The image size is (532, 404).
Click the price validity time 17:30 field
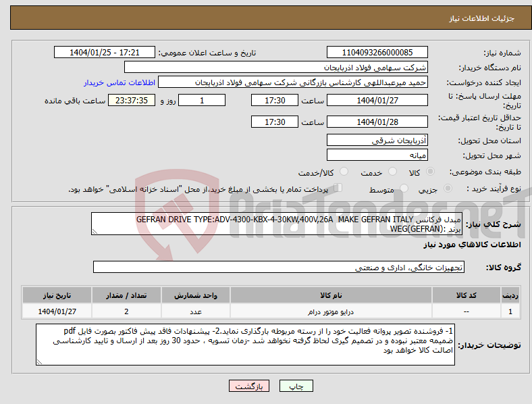click(x=275, y=122)
